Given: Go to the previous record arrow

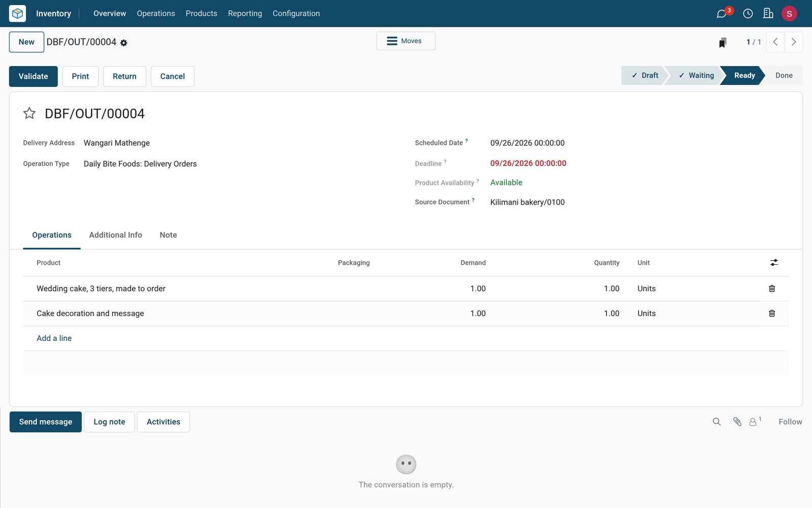Looking at the screenshot, I should click(775, 42).
